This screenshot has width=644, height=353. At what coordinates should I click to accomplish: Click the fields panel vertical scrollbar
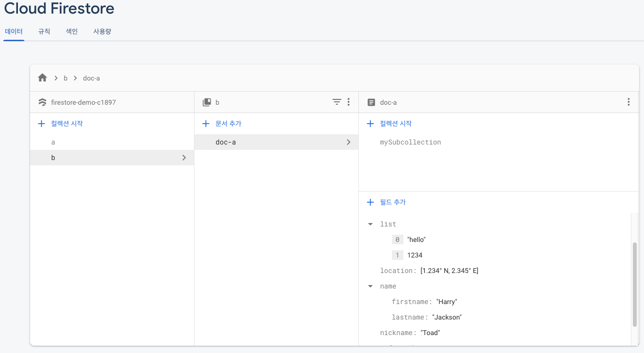tap(635, 285)
